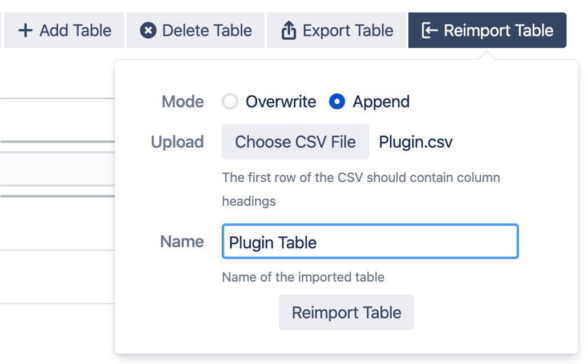This screenshot has height=364, width=588.
Task: Click the plus icon on Add Table
Action: point(26,30)
